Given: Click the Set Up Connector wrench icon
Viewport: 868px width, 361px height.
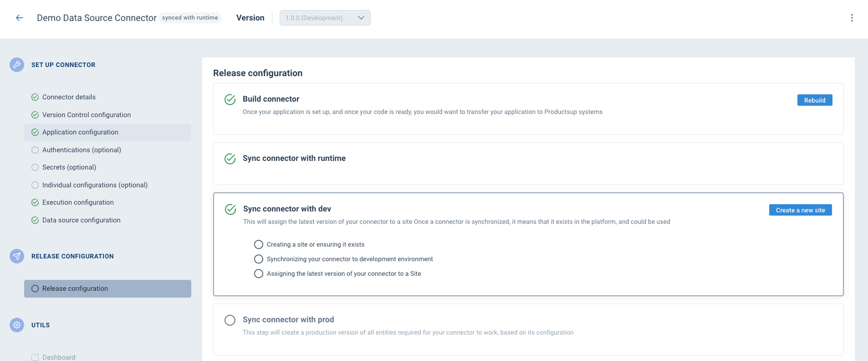Looking at the screenshot, I should [17, 65].
